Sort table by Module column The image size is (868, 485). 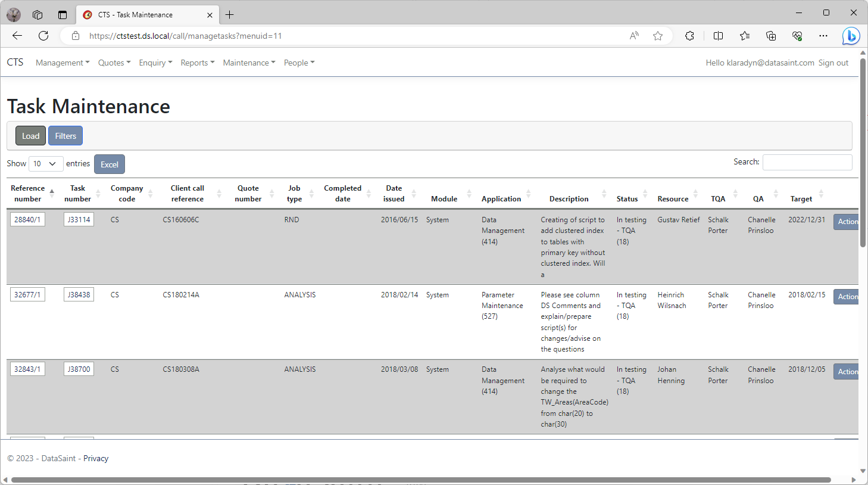(x=449, y=194)
